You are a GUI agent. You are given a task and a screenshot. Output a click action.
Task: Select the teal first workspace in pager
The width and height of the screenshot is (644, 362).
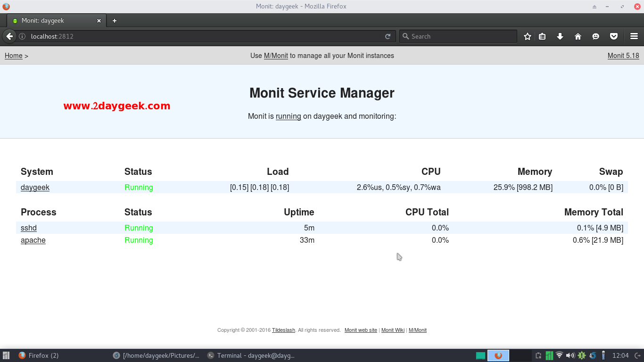pyautogui.click(x=480, y=355)
